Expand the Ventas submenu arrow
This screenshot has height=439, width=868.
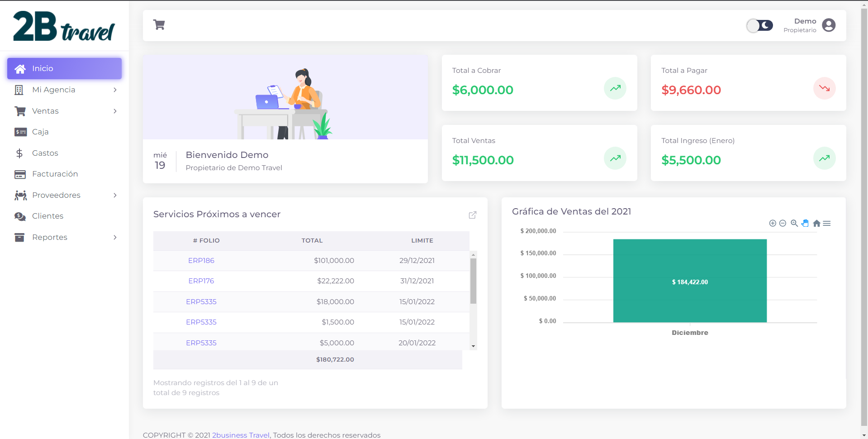pyautogui.click(x=115, y=111)
